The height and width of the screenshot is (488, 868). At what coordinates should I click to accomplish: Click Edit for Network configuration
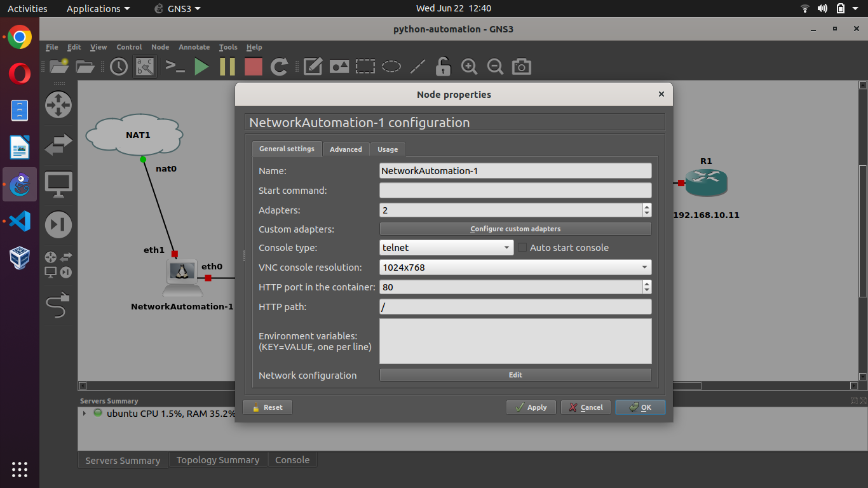[515, 375]
